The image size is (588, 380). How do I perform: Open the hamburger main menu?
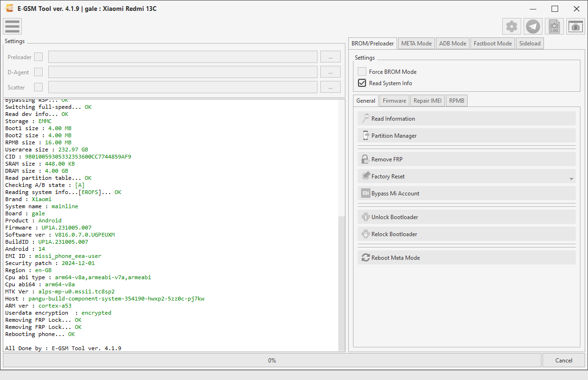coord(12,27)
